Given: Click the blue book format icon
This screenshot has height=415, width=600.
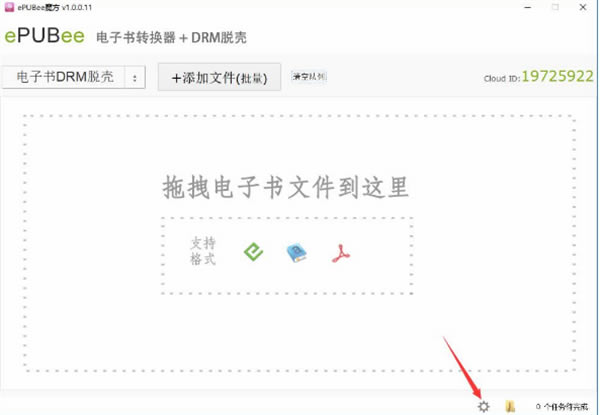Looking at the screenshot, I should click(x=297, y=253).
